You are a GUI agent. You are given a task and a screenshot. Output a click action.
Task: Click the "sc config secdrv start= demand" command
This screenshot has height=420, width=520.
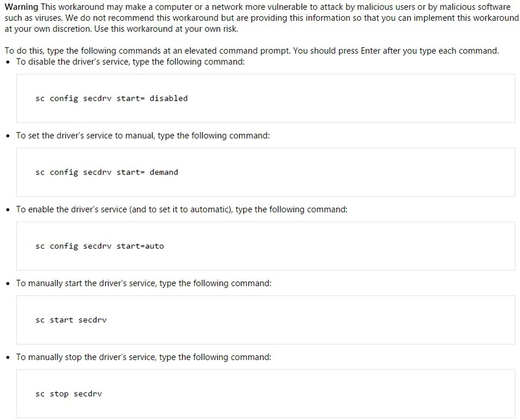click(107, 172)
